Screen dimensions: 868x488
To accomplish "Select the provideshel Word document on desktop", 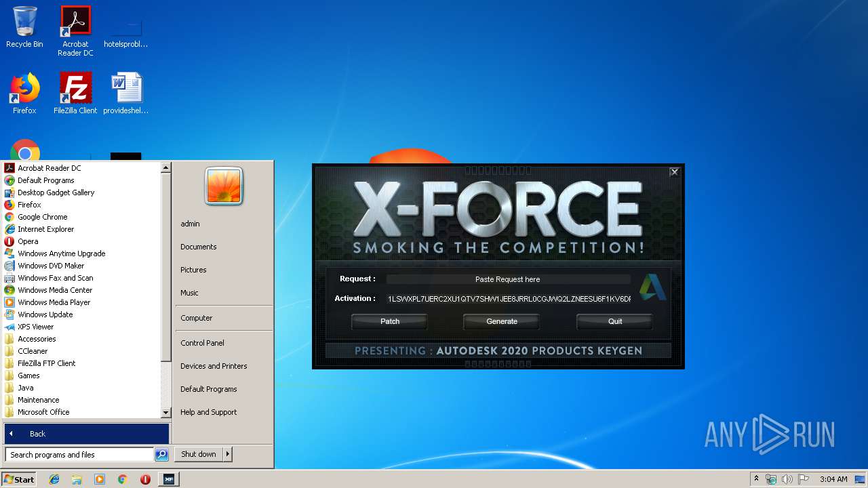I will click(126, 93).
